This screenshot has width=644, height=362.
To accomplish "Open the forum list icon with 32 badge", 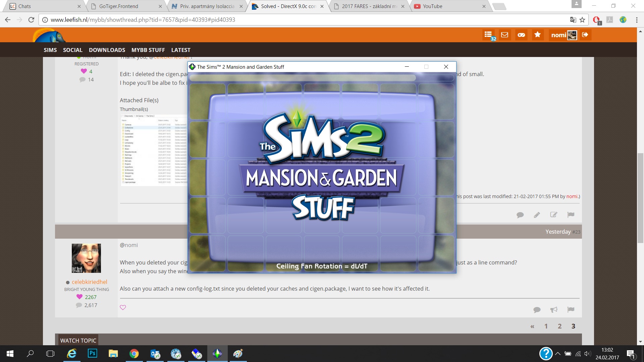I will point(488,35).
